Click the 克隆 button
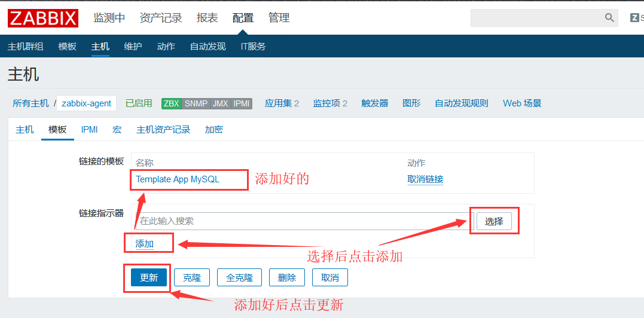644x318 pixels. click(x=192, y=278)
